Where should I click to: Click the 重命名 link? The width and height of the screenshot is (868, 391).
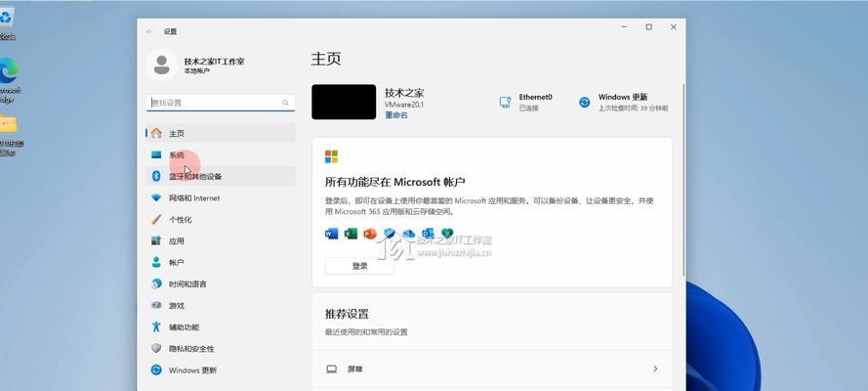(396, 115)
